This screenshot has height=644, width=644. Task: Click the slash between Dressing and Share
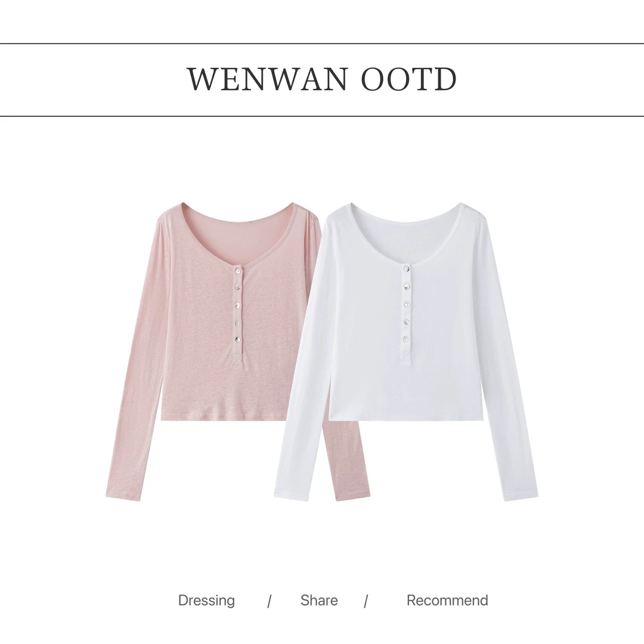pyautogui.click(x=270, y=602)
